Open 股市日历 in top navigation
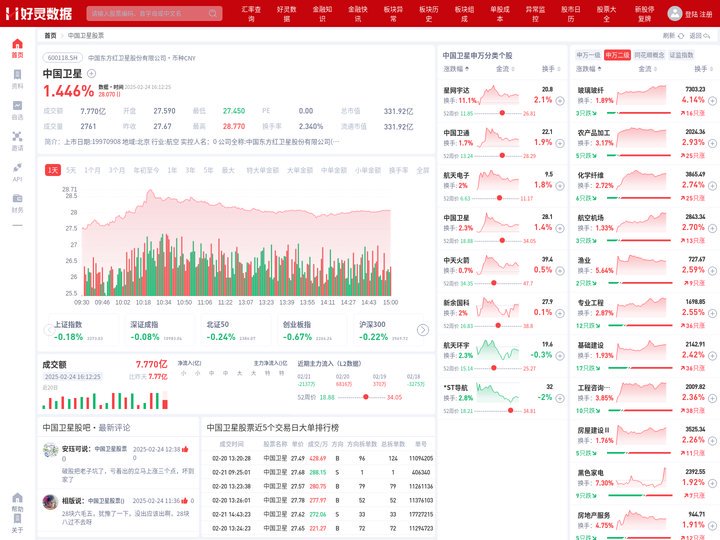 [571, 14]
